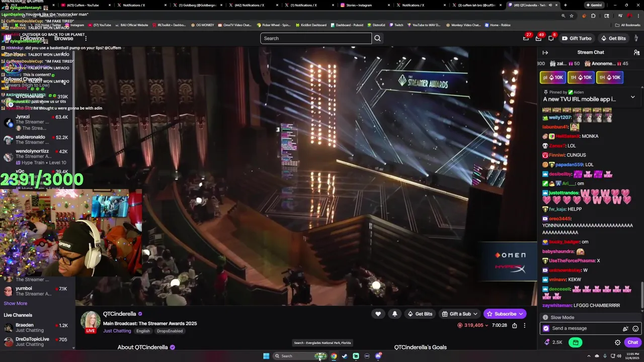Click the Gift Turbo button
The image size is (644, 362).
[x=577, y=38]
